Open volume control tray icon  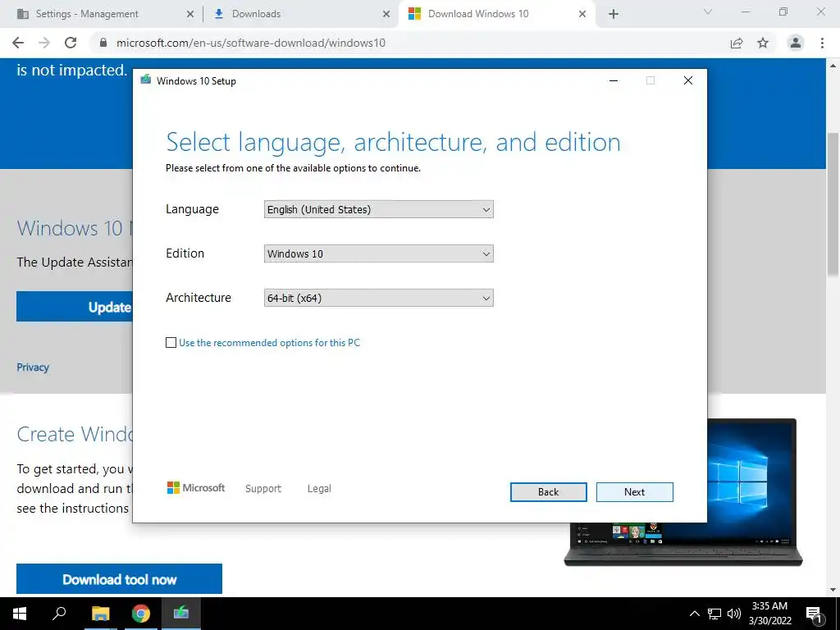[x=734, y=614]
